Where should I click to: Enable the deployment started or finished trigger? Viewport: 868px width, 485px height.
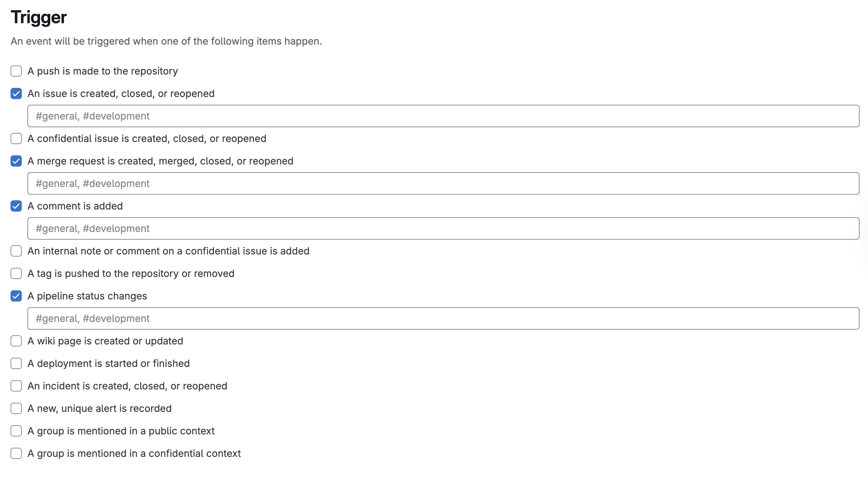coord(16,363)
